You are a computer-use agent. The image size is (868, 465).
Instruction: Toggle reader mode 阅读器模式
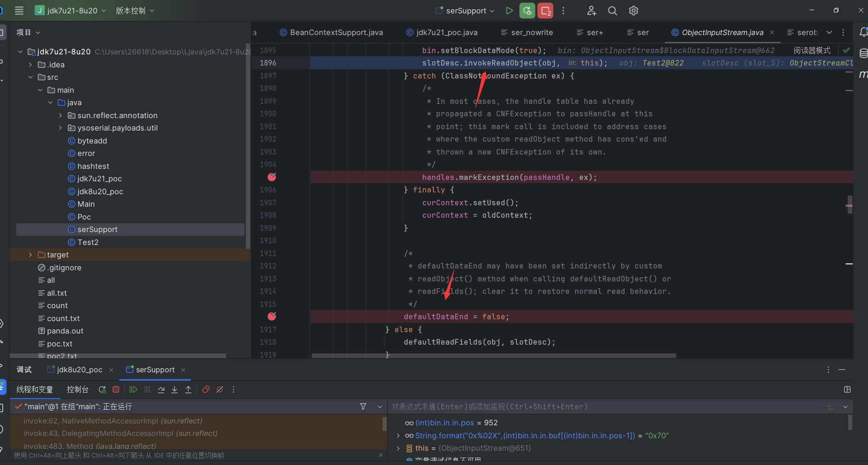point(812,50)
